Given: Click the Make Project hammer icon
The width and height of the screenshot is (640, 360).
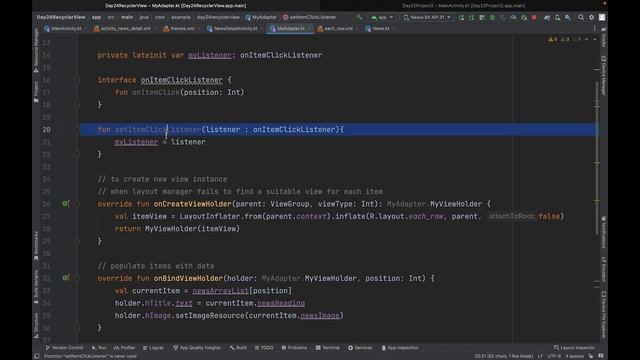Looking at the screenshot, I should pyautogui.click(x=359, y=18).
